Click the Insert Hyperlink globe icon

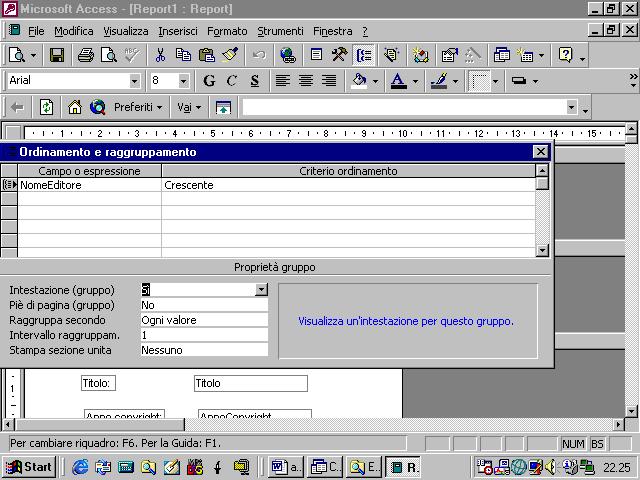[288, 55]
